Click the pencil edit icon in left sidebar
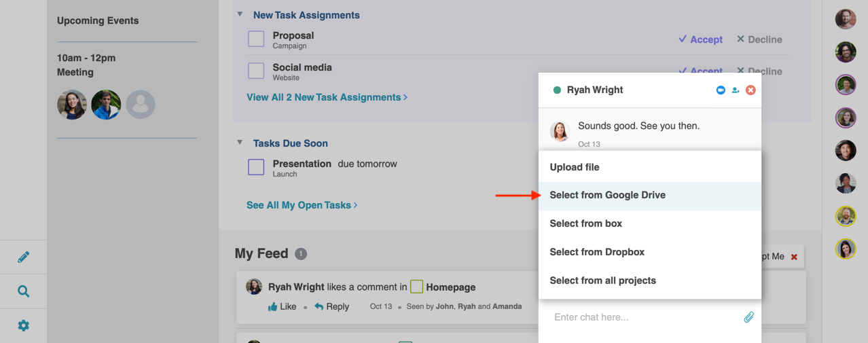 pos(24,257)
